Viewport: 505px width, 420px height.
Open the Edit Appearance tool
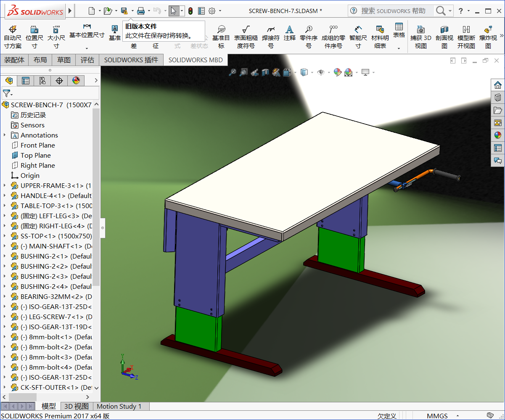tap(338, 72)
